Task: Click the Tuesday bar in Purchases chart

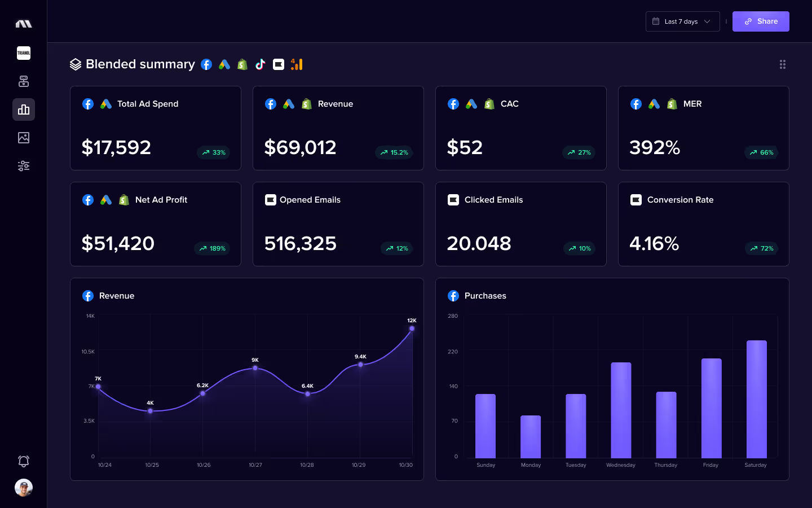Action: coord(576,426)
